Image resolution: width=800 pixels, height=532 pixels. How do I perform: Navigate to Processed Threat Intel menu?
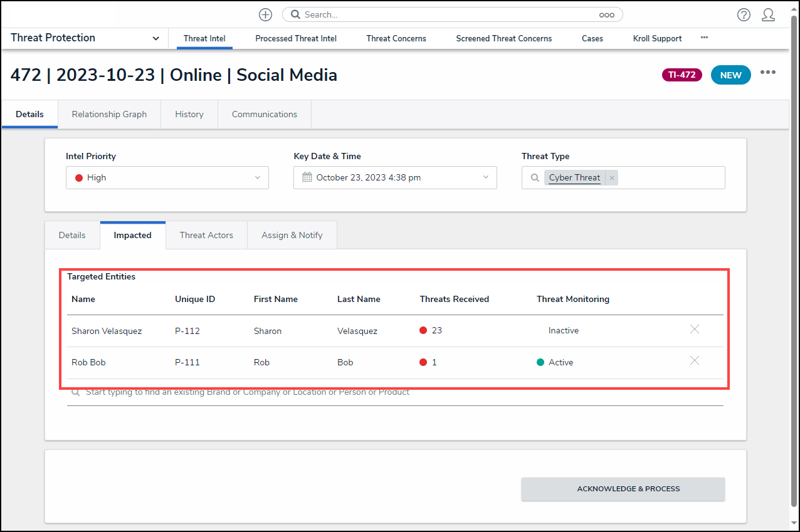pos(296,38)
